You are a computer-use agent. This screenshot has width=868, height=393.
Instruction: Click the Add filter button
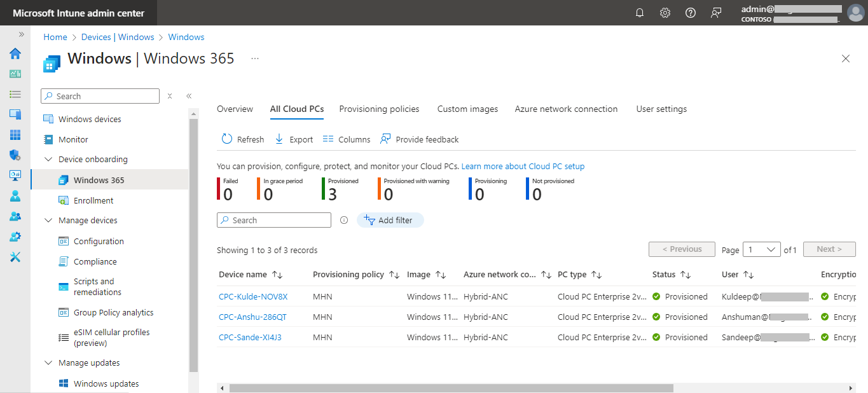tap(390, 220)
